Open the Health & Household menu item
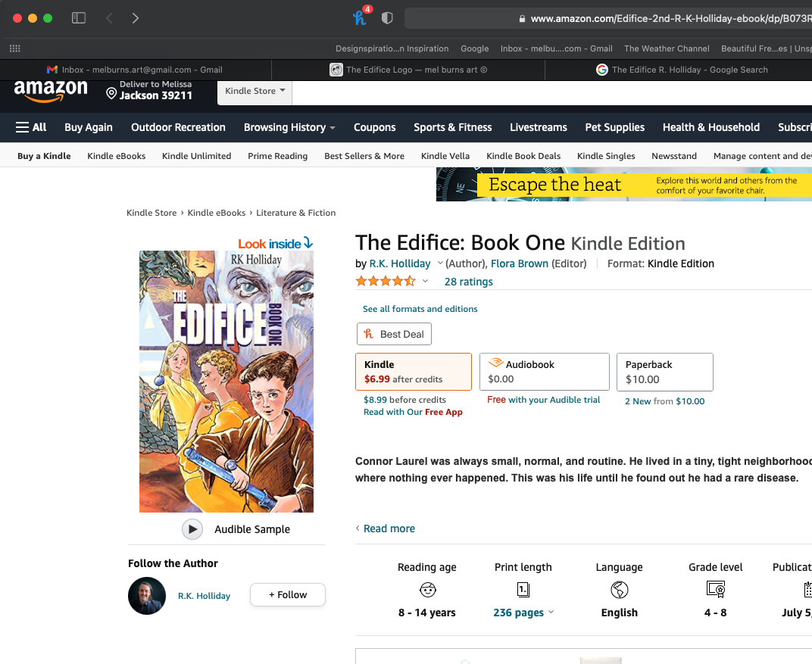Viewport: 812px width, 664px height. [711, 127]
